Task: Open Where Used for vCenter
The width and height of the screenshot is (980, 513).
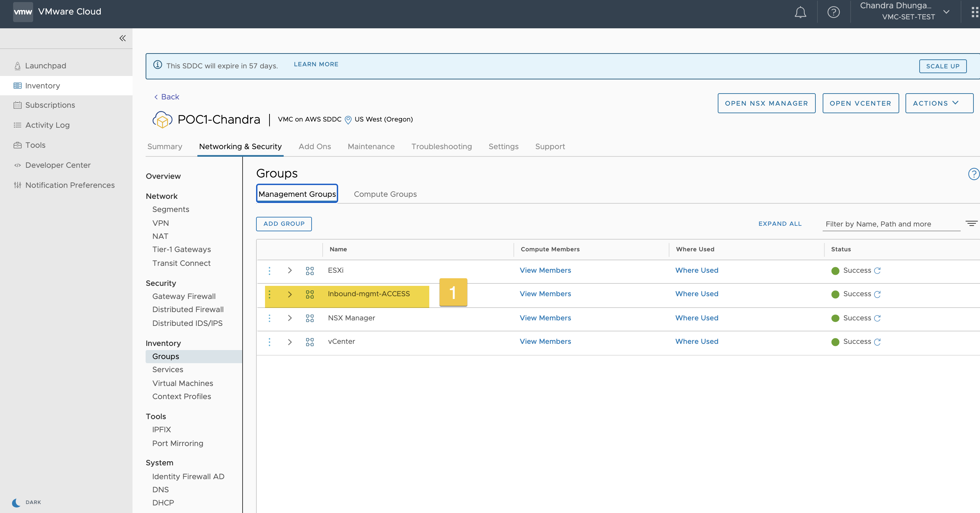Action: coord(697,341)
